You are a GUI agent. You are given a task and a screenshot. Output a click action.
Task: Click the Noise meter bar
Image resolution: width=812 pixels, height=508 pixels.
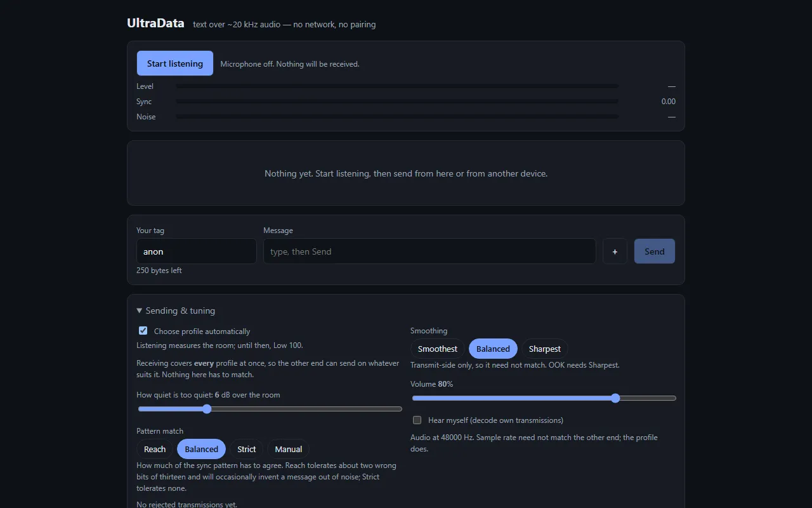click(x=397, y=117)
